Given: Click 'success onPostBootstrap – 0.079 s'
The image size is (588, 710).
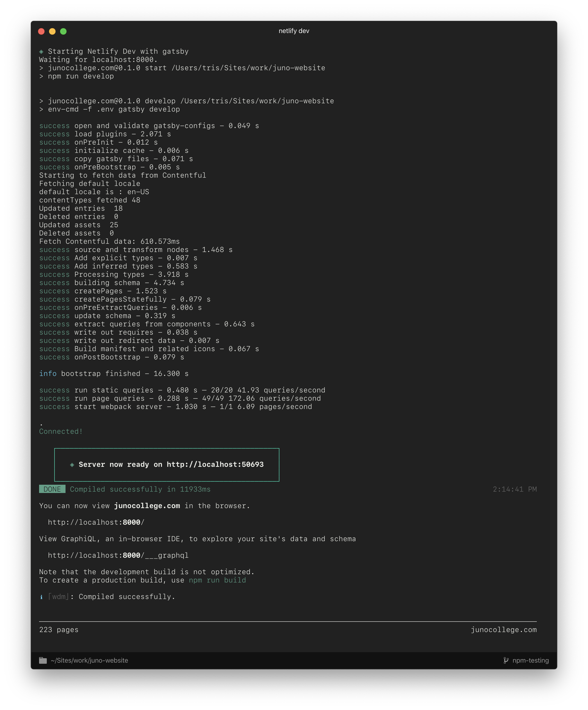Looking at the screenshot, I should click(111, 357).
